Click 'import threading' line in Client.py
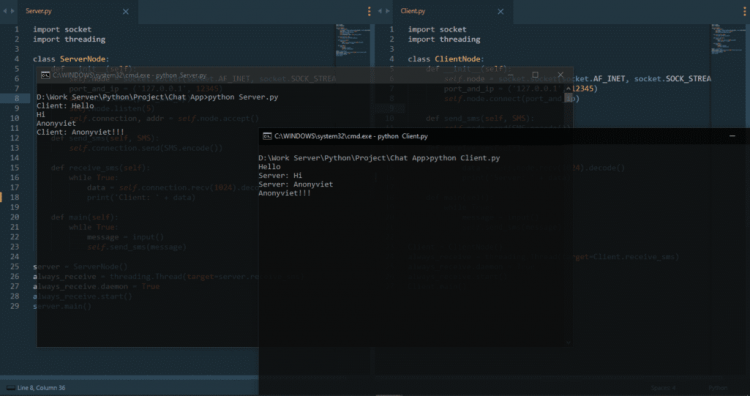This screenshot has width=750, height=396. pyautogui.click(x=444, y=40)
